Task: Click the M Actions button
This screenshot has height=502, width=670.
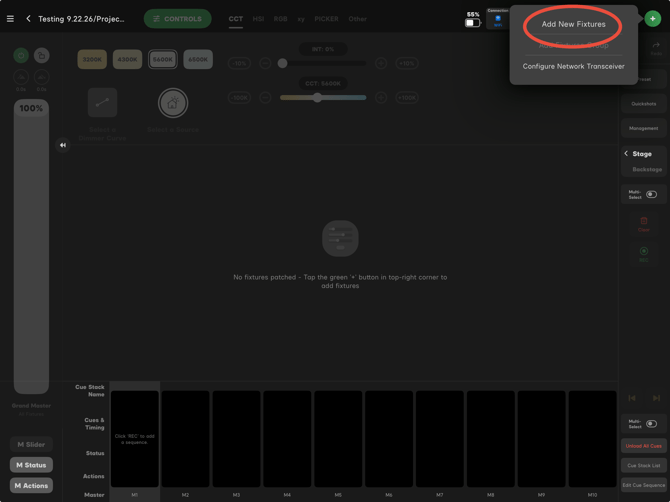Action: coord(31,485)
